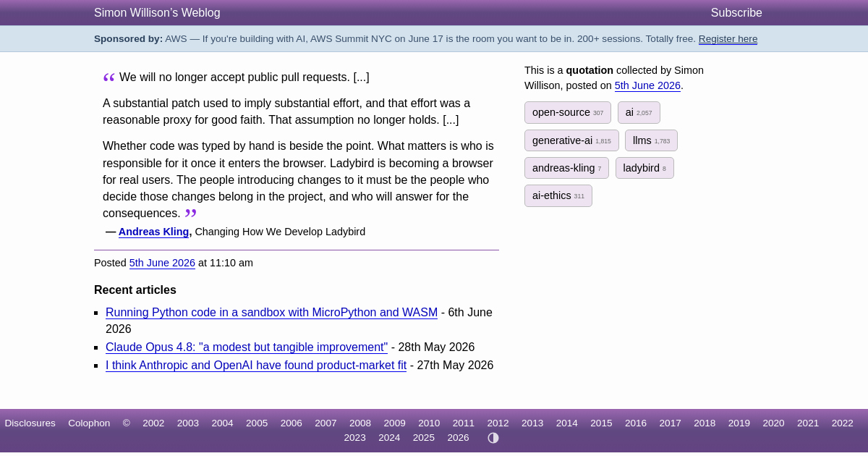
Task: Select the ladybird tag
Action: (644, 168)
